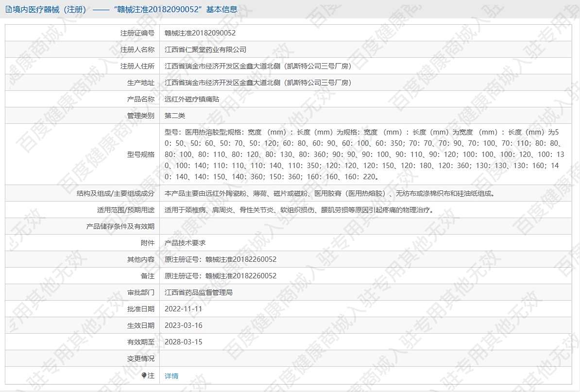Click the composition text starting 本产品主要由远红外陶瓷粉
This screenshot has height=392, width=580.
pyautogui.click(x=329, y=193)
